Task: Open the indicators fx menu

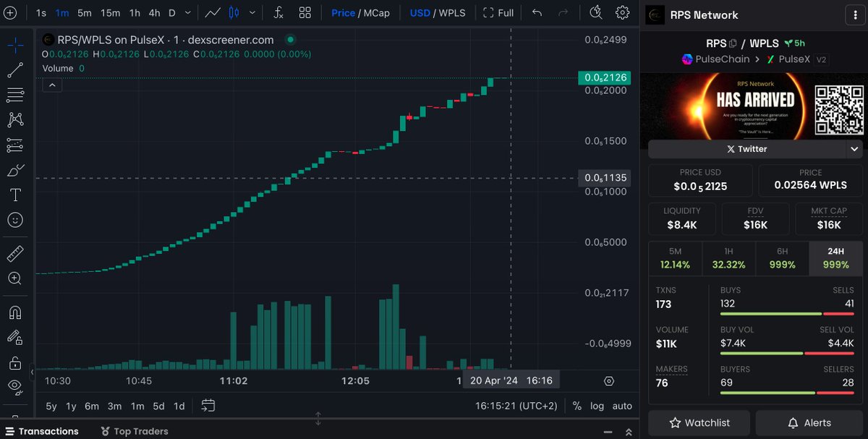Action: tap(278, 12)
